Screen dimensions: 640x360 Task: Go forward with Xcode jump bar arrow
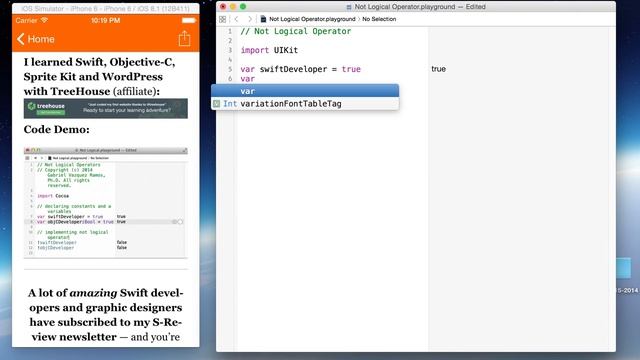pyautogui.click(x=250, y=19)
